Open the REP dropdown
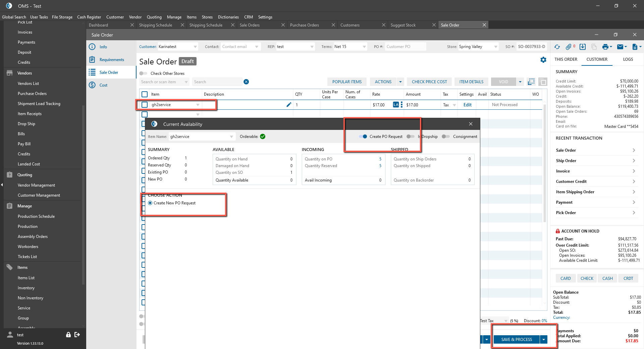This screenshot has height=349, width=644. 312,47
